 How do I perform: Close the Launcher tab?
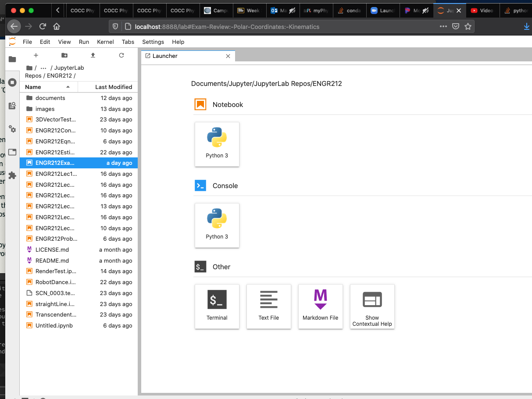pos(228,56)
